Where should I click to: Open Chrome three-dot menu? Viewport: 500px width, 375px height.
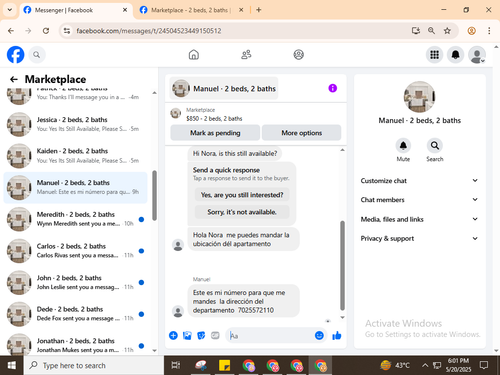(x=489, y=31)
